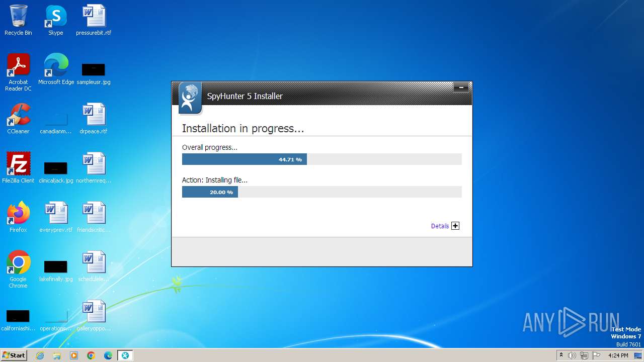Click 'Action: Installing file...' label
Viewport: 644px width, 362px height.
(x=215, y=180)
